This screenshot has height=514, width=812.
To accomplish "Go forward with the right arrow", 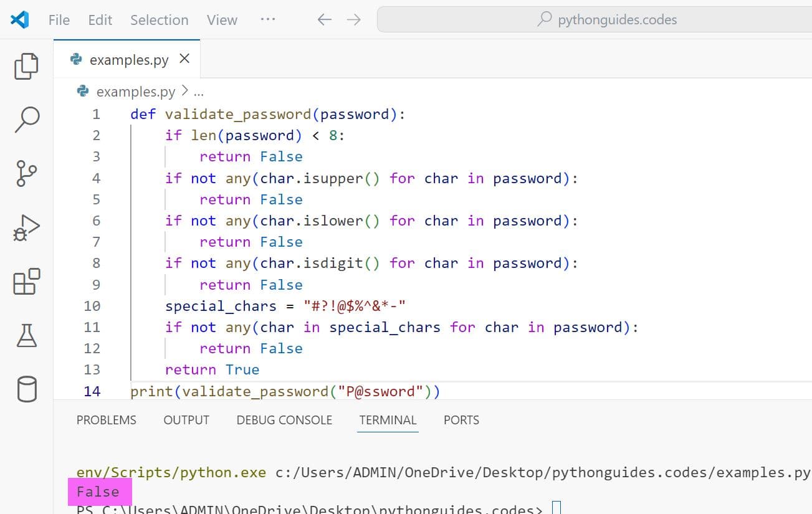I will point(354,20).
